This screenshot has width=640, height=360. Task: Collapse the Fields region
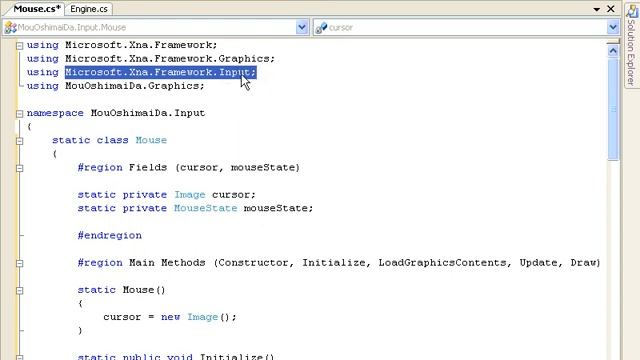[x=19, y=168]
